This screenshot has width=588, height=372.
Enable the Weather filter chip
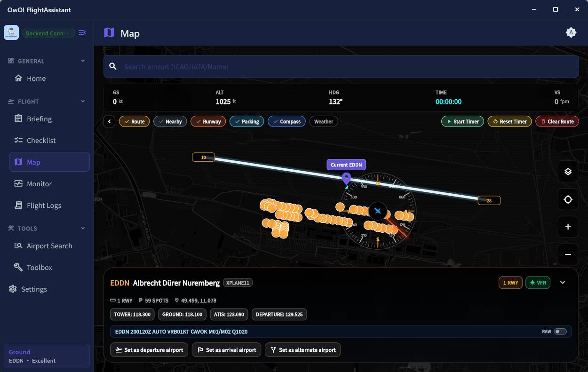click(x=324, y=121)
